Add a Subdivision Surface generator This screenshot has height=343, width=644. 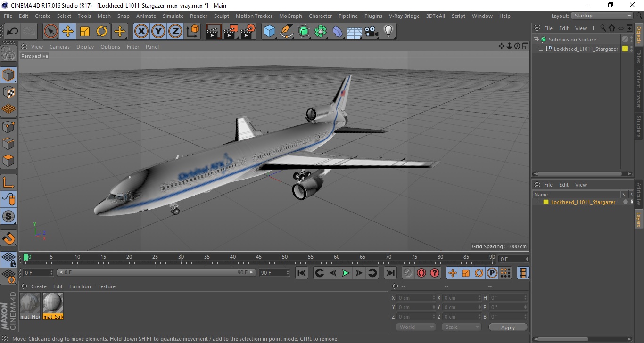(304, 32)
